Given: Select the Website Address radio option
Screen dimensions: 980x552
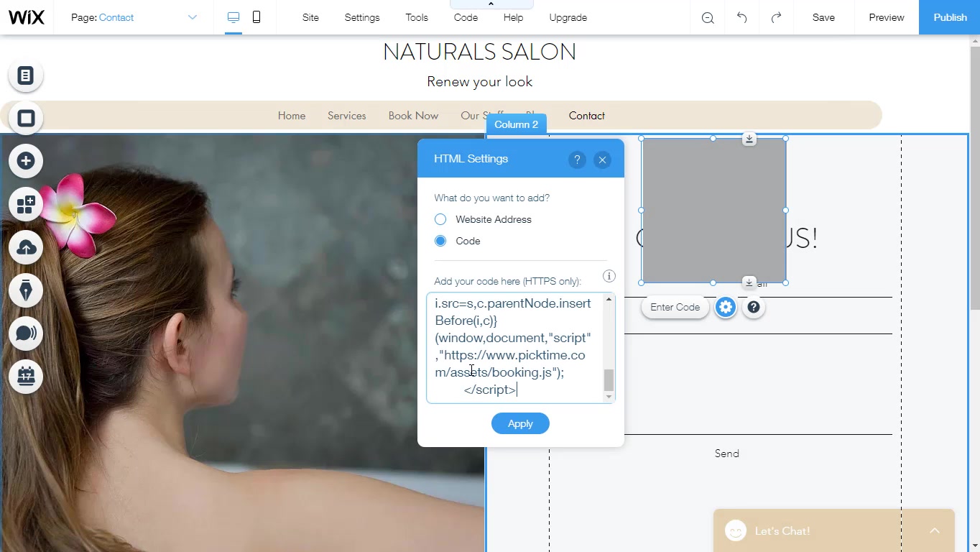Looking at the screenshot, I should pyautogui.click(x=440, y=219).
